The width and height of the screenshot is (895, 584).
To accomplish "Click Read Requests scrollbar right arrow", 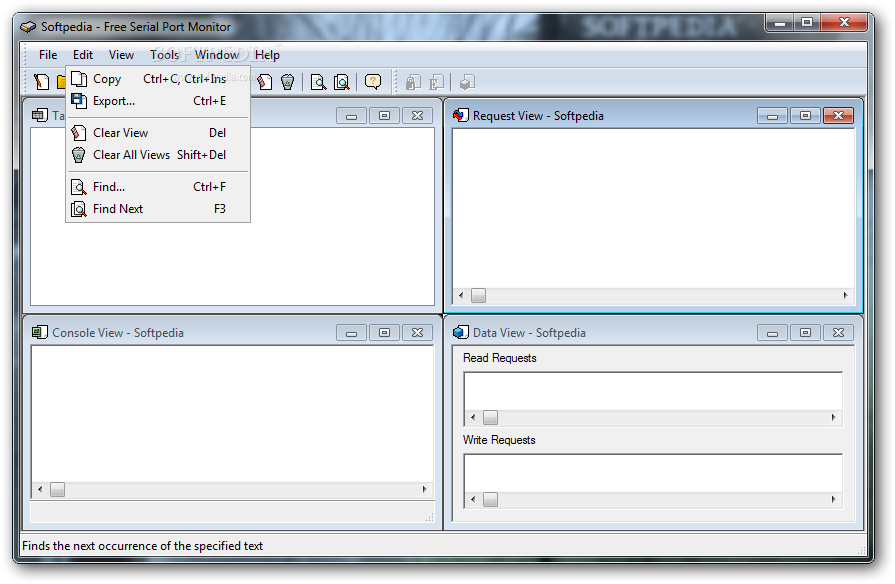I will click(833, 417).
